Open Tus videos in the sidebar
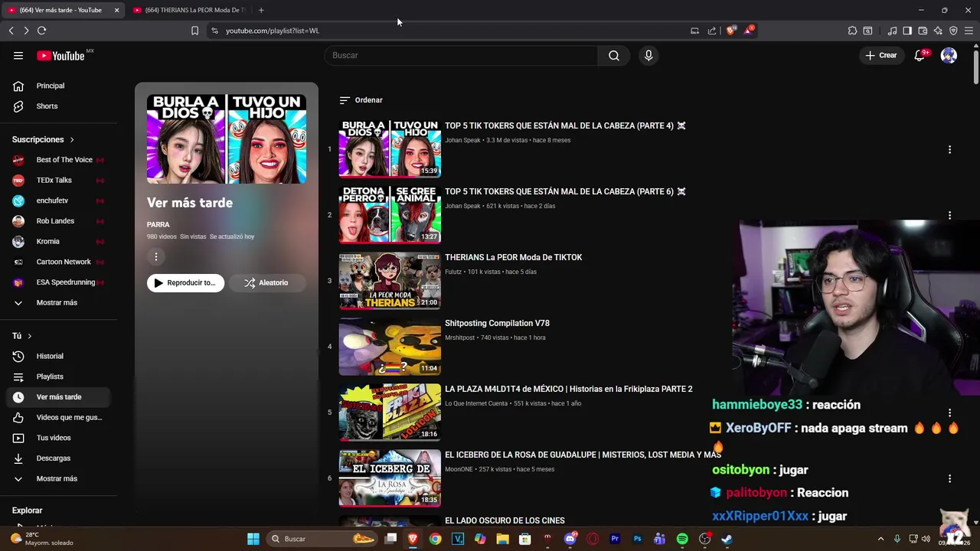Screen dimensions: 980x551 point(55,438)
